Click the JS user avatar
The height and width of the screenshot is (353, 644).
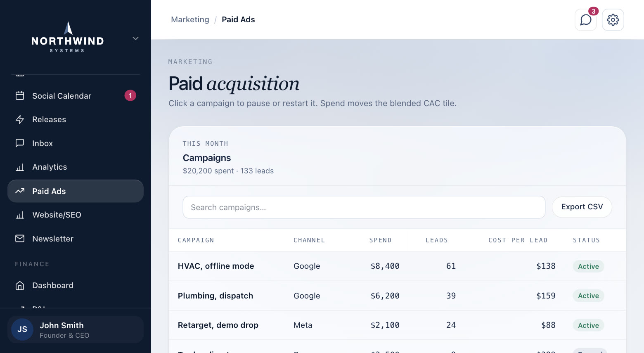click(22, 329)
